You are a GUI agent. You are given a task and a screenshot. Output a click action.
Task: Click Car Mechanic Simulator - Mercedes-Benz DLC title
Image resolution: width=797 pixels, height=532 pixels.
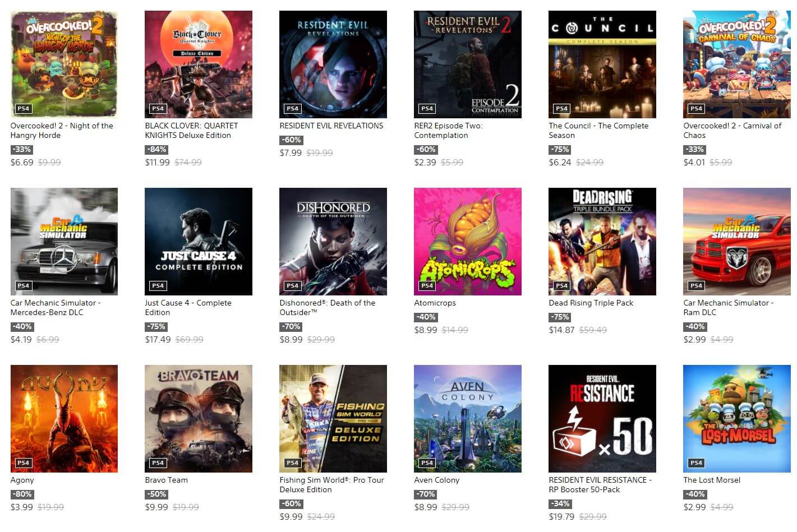click(x=56, y=308)
